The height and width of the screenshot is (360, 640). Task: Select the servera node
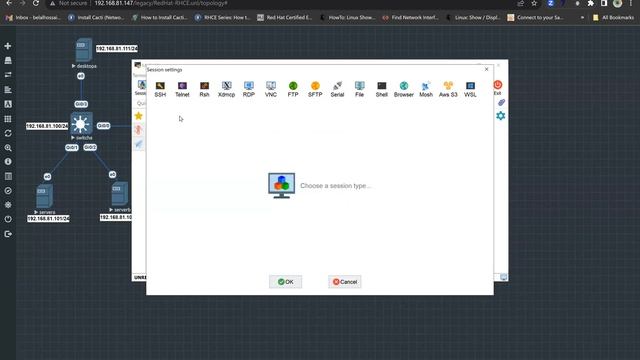pyautogui.click(x=44, y=196)
